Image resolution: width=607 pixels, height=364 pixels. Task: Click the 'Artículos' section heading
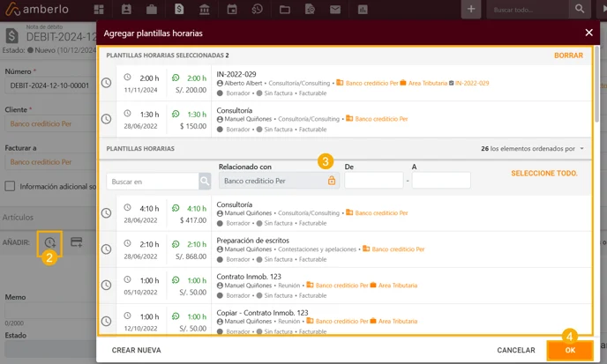pyautogui.click(x=18, y=218)
